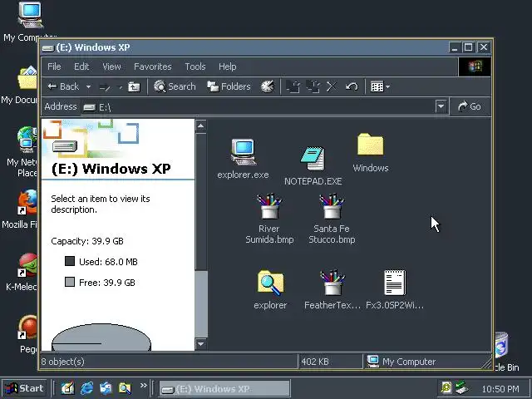Launch Outlook Express from quick launch
This screenshot has width=532, height=399.
pyautogui.click(x=106, y=388)
